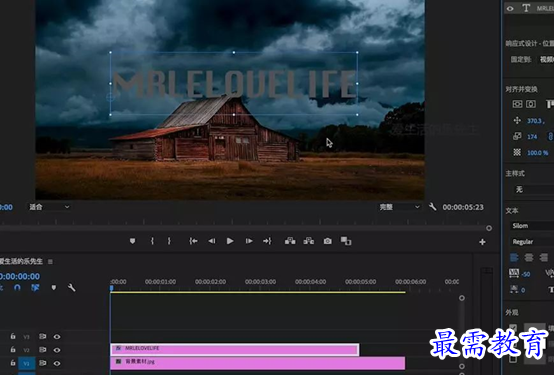Image resolution: width=554 pixels, height=375 pixels.
Task: Target track V2 header
Action: 26,350
